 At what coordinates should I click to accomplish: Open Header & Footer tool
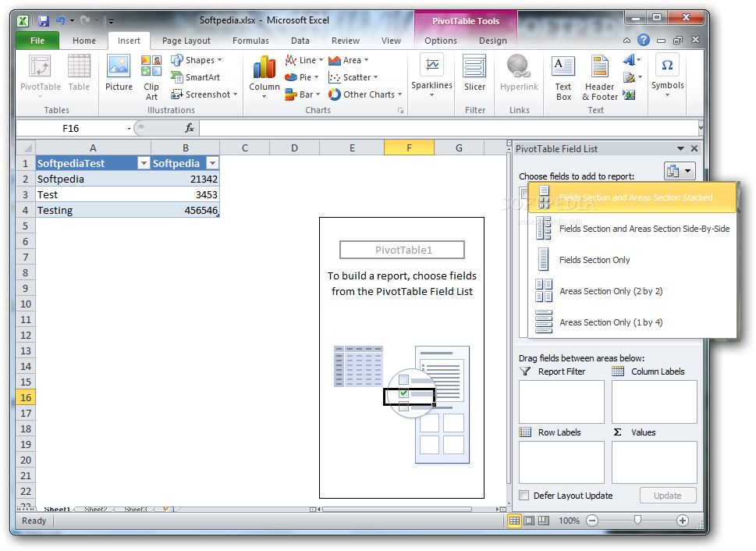[599, 77]
